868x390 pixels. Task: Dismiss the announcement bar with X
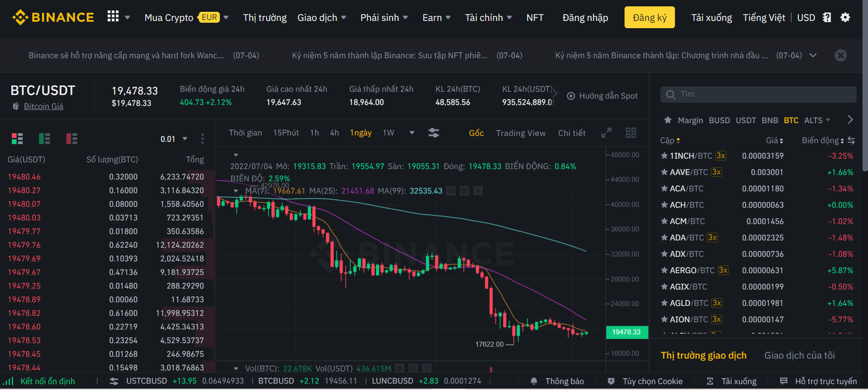[841, 55]
